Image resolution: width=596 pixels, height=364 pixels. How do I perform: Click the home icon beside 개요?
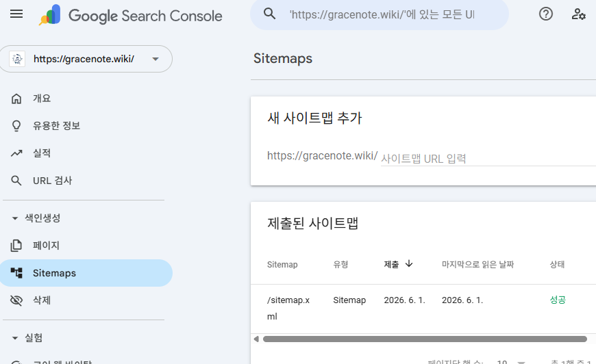coord(16,99)
